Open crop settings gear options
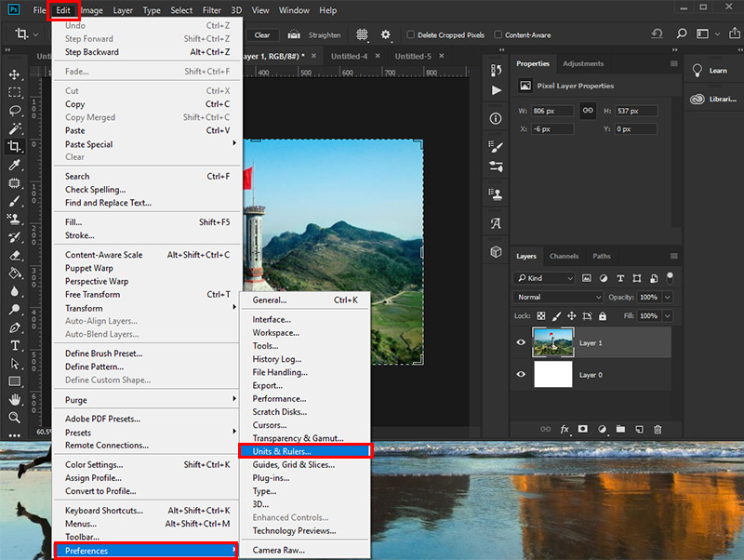The image size is (744, 560). [386, 34]
